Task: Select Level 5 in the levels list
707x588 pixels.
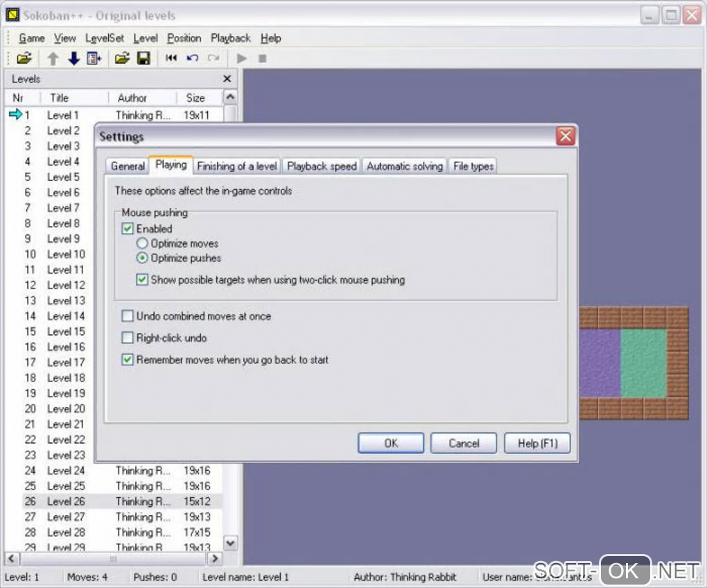Action: tap(63, 178)
